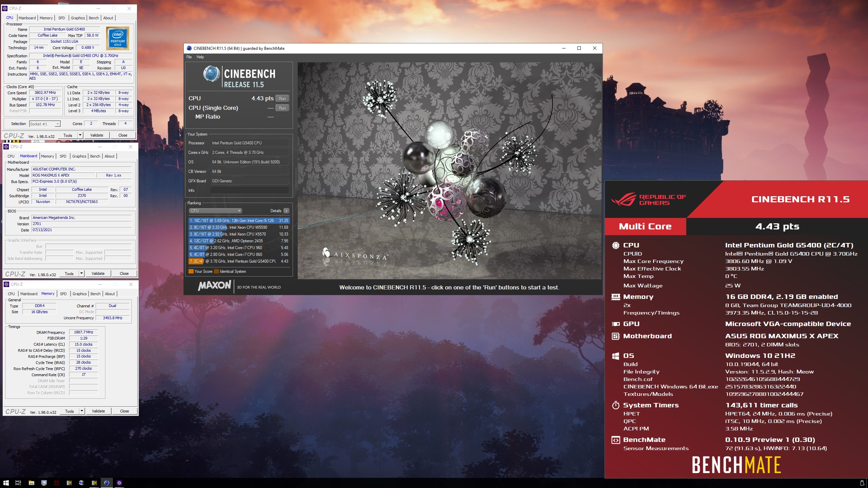The width and height of the screenshot is (868, 488).
Task: Click the Cinebench blue sphere taskbar icon
Action: [x=106, y=483]
